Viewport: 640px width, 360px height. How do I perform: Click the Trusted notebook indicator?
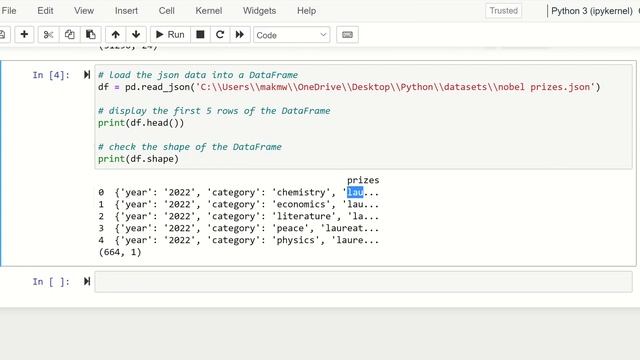click(x=503, y=11)
